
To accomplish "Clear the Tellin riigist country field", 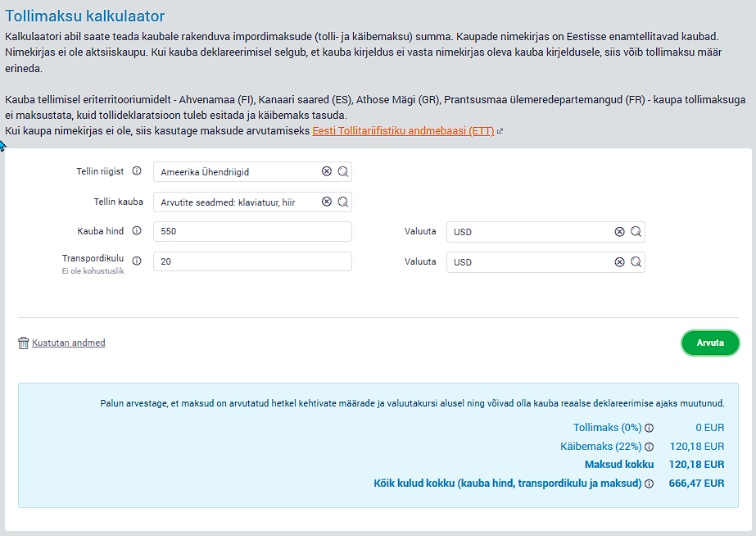I will click(327, 171).
